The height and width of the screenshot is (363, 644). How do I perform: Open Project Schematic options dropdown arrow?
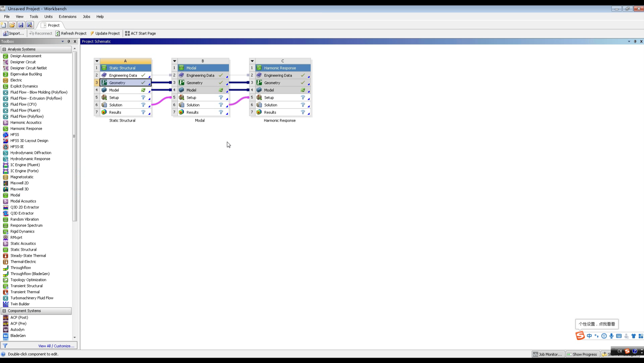(629, 41)
